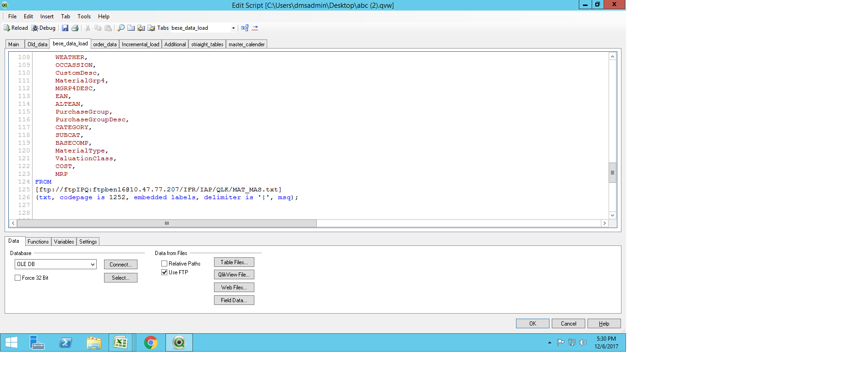Screen dimensions: 868x391
Task: Click the Windows Start button
Action: [x=11, y=342]
